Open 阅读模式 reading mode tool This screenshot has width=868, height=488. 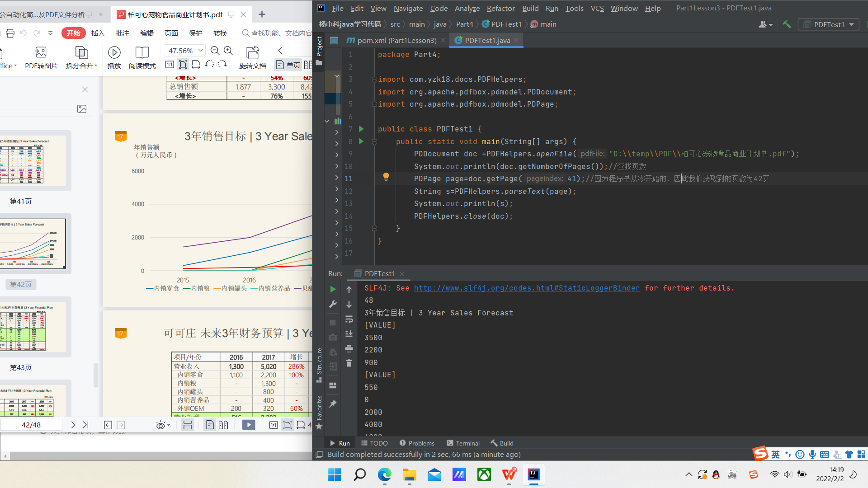click(x=142, y=57)
